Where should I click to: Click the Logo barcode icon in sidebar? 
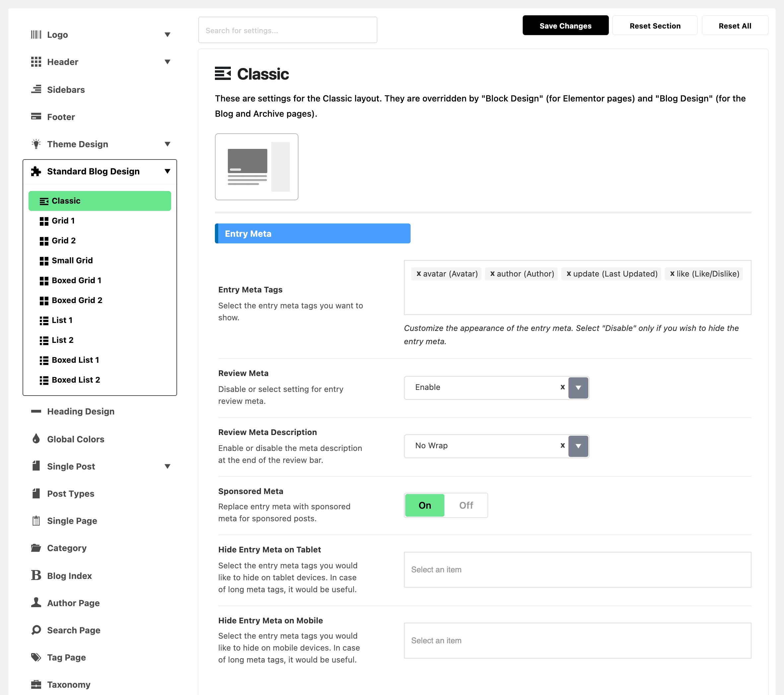click(36, 34)
